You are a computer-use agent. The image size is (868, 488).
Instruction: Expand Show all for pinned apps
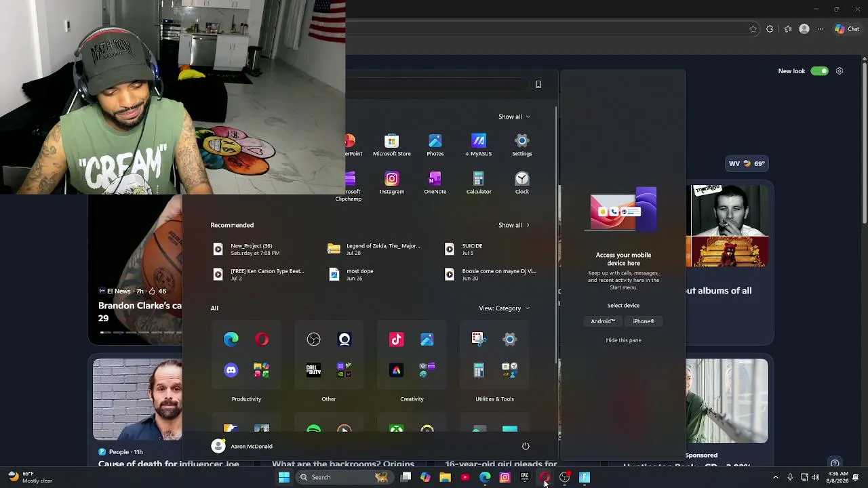click(x=514, y=117)
